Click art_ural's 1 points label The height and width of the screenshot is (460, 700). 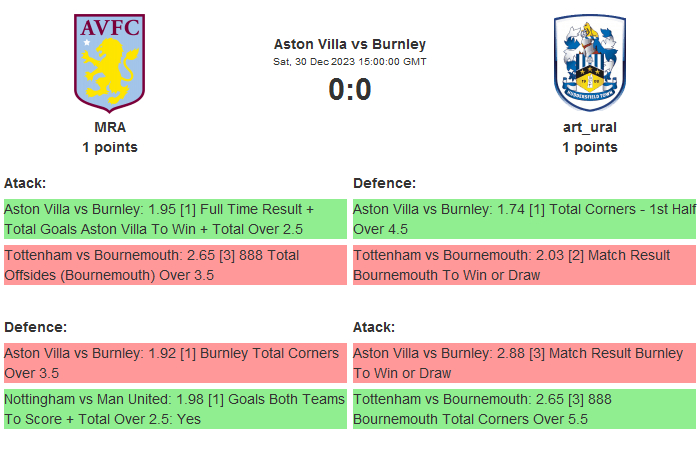(590, 147)
